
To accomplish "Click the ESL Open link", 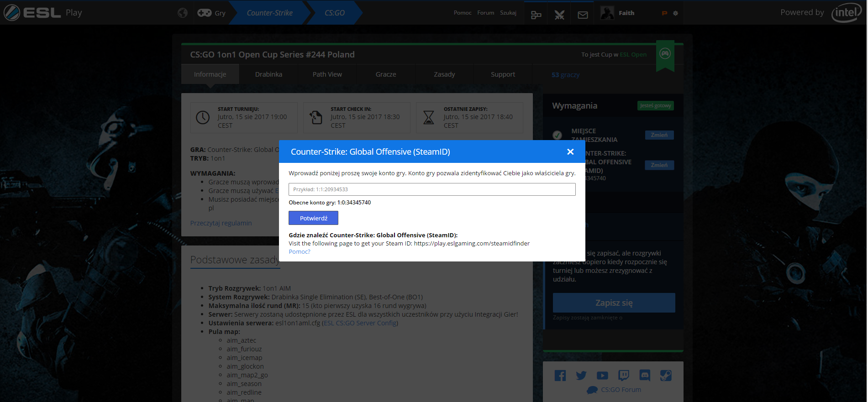I will point(633,54).
